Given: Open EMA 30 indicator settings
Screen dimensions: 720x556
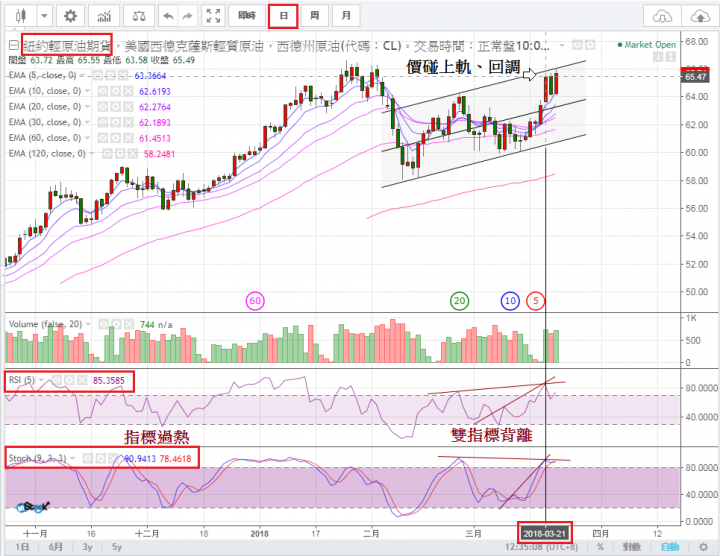Looking at the screenshot, I should [x=116, y=123].
